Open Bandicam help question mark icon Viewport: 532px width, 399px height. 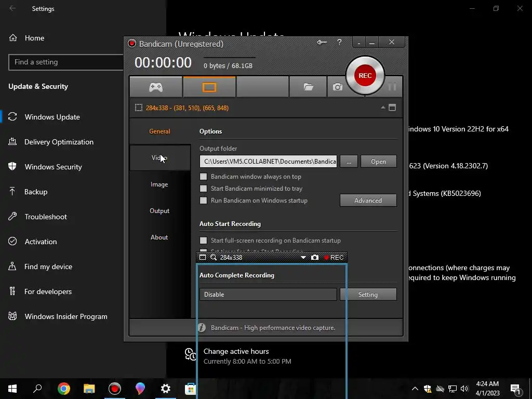pos(339,42)
